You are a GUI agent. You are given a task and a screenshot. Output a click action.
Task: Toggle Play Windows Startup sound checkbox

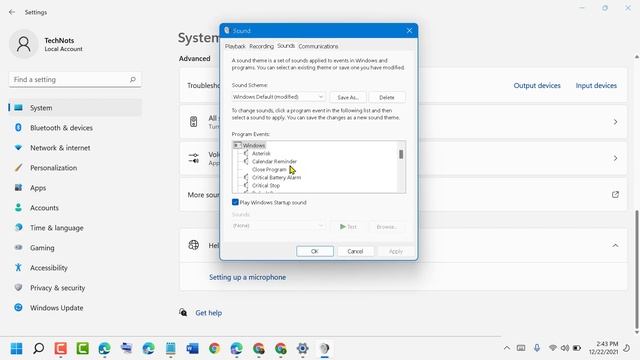pos(235,202)
